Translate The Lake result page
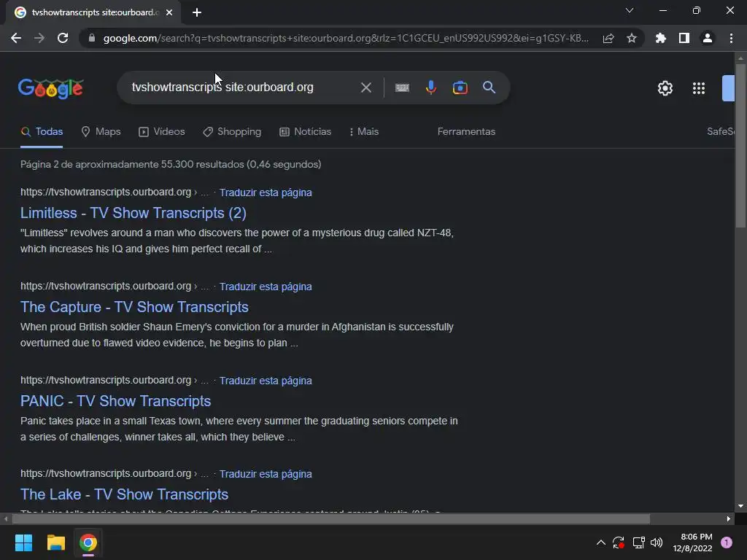Screen dimensions: 747x560 (x=266, y=474)
